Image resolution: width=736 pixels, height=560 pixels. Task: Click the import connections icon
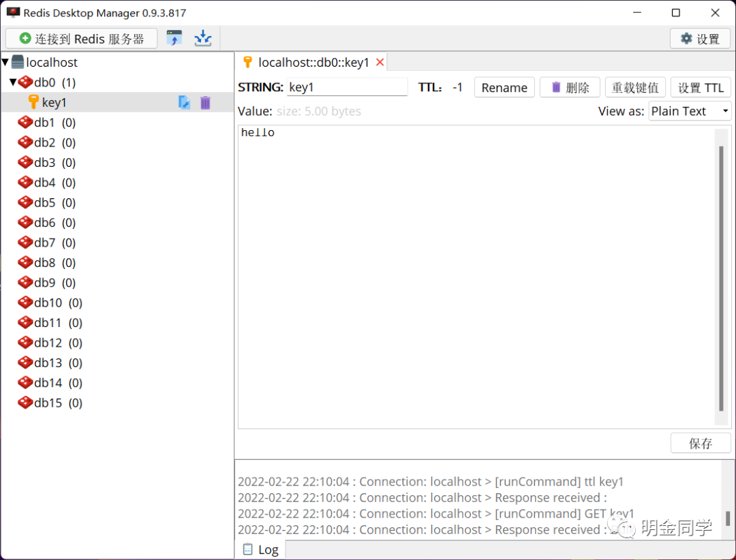tap(202, 38)
